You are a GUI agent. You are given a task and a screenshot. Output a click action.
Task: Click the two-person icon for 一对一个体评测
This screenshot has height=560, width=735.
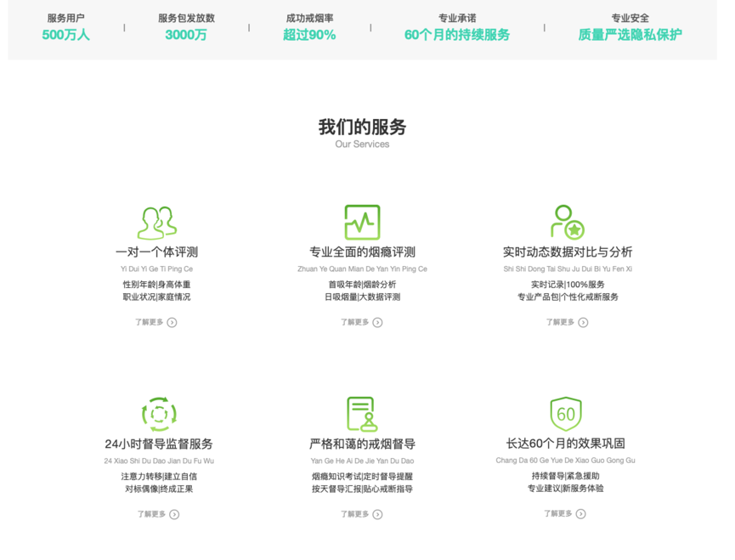click(156, 223)
